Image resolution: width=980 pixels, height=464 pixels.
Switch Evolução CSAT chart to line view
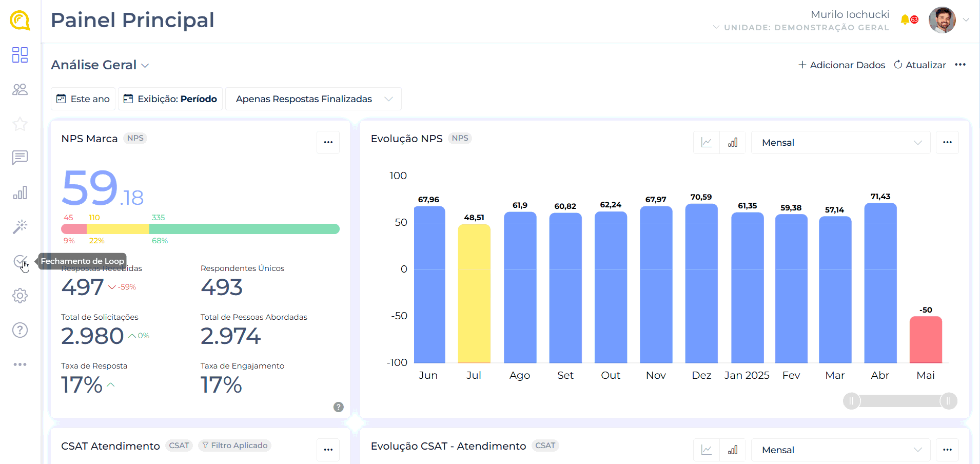point(707,450)
